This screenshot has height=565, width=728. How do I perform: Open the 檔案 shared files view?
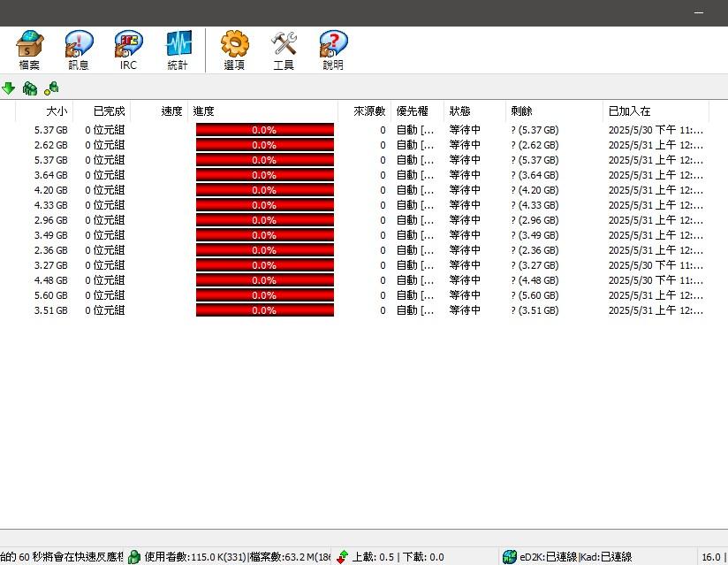coord(29,50)
